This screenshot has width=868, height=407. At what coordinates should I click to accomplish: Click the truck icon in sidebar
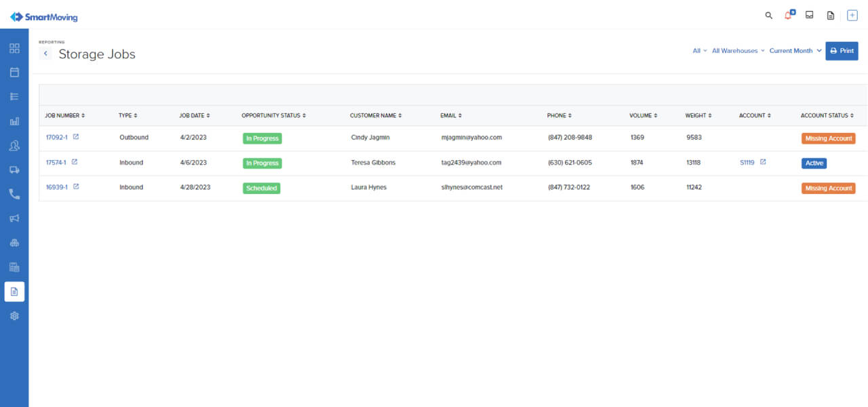coord(14,170)
